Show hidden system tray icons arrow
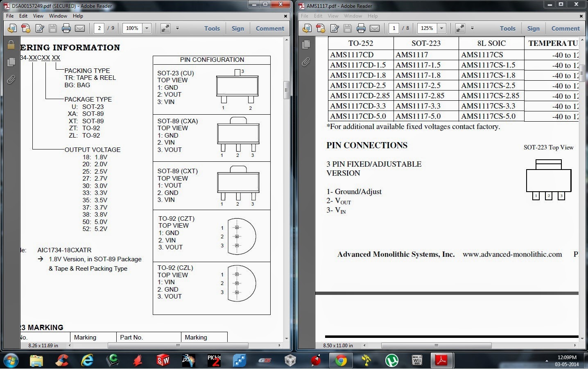 tap(547, 361)
